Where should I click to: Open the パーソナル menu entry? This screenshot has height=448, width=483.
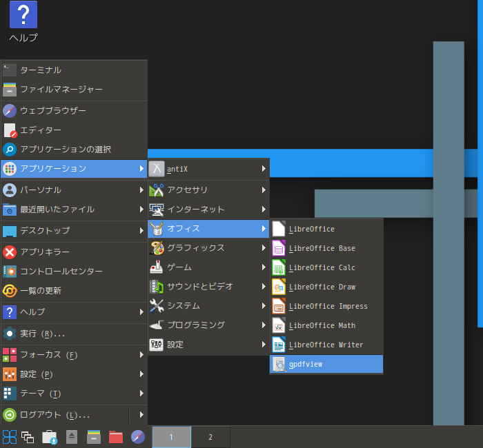pyautogui.click(x=74, y=190)
